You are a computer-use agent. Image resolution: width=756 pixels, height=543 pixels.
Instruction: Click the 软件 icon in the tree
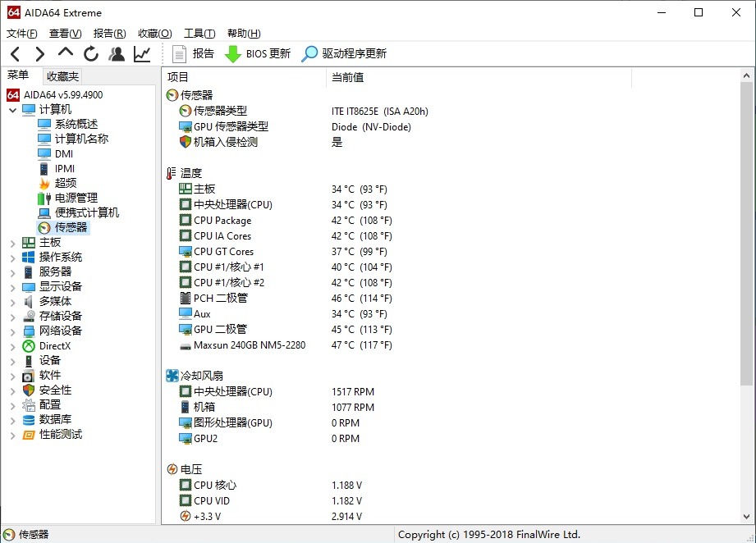click(x=29, y=376)
